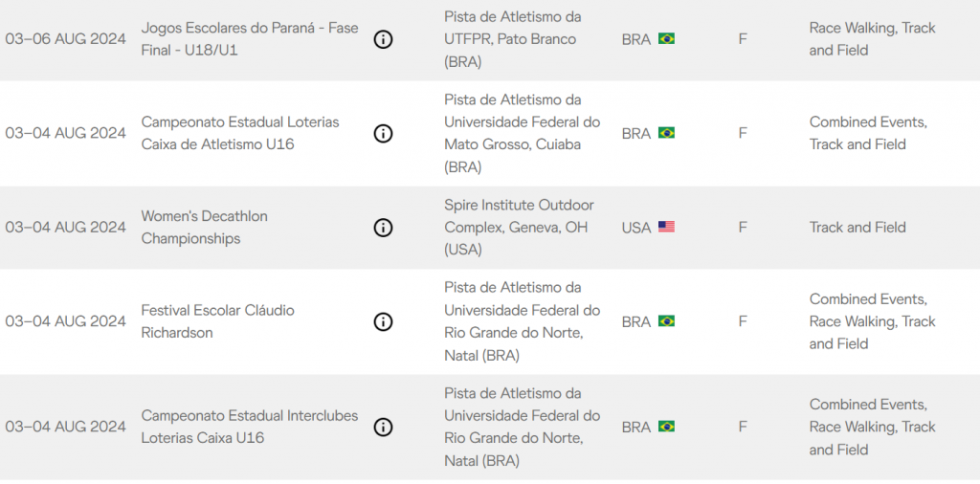Viewport: 980px width, 484px height.
Task: Open info icon for Festival Escolar Cláudio Richardson
Action: (x=383, y=321)
